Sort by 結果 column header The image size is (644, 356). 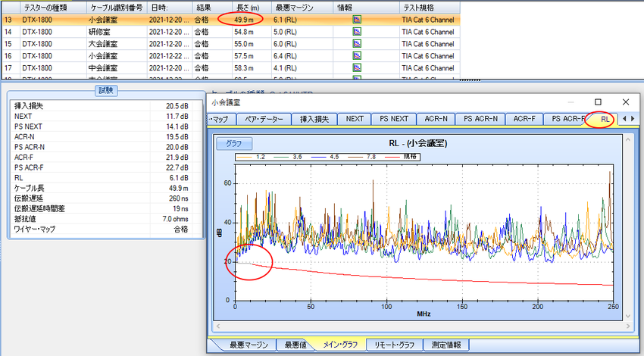(212, 8)
